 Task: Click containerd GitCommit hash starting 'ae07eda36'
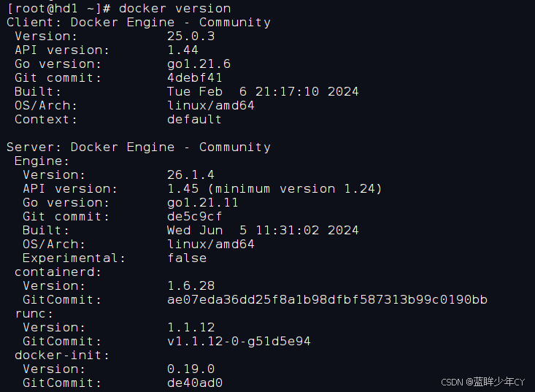click(327, 300)
